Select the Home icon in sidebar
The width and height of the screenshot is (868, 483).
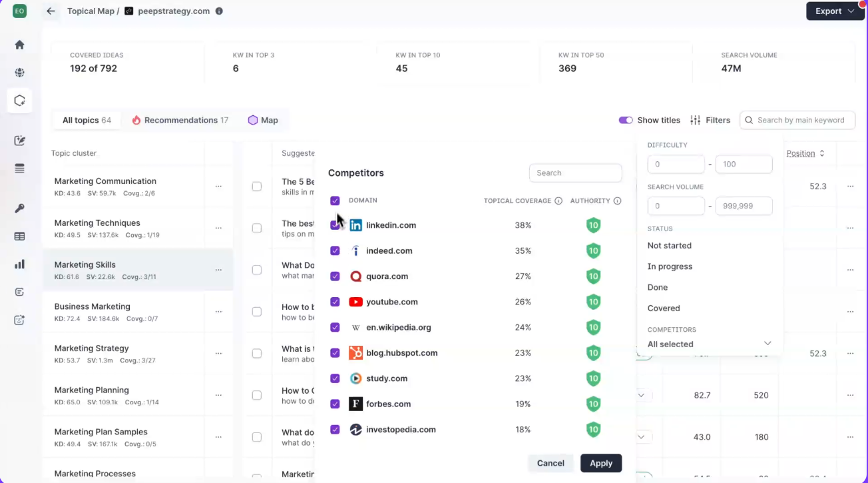click(x=19, y=44)
